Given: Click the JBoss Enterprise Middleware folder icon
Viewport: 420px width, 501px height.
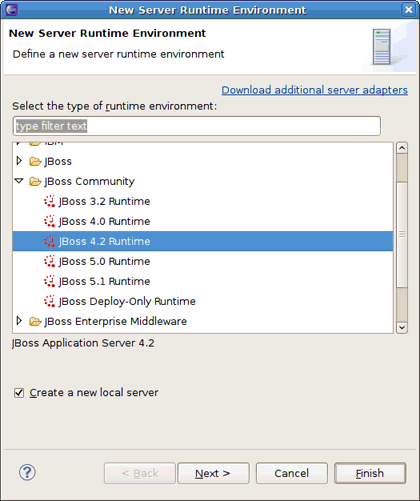Looking at the screenshot, I should 35,321.
